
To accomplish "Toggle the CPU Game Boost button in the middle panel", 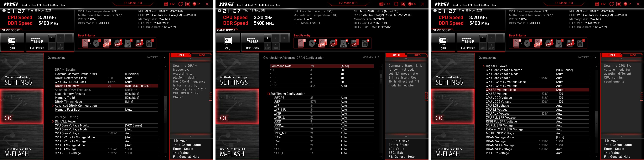I will pyautogui.click(x=228, y=42).
